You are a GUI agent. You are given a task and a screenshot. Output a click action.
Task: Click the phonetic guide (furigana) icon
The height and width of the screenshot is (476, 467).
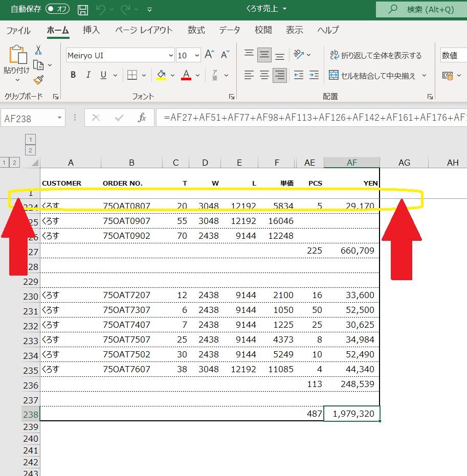(215, 75)
